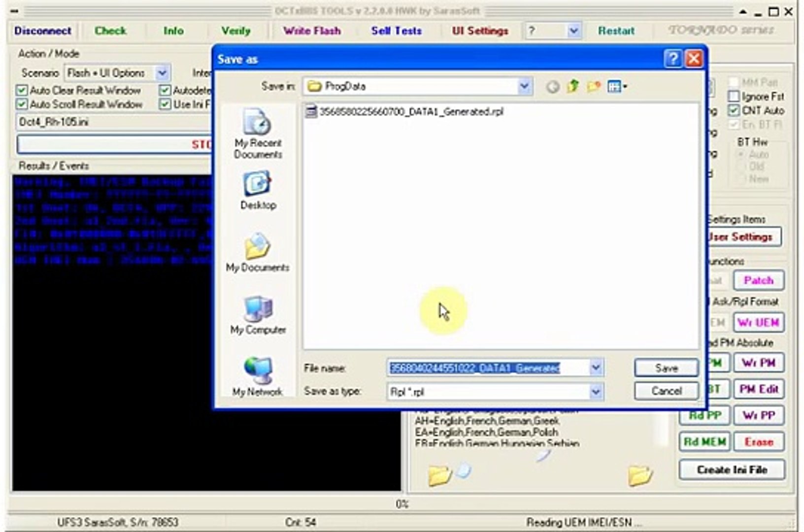Image resolution: width=804 pixels, height=532 pixels.
Task: Click Write Flash in the main toolbar
Action: click(x=312, y=31)
